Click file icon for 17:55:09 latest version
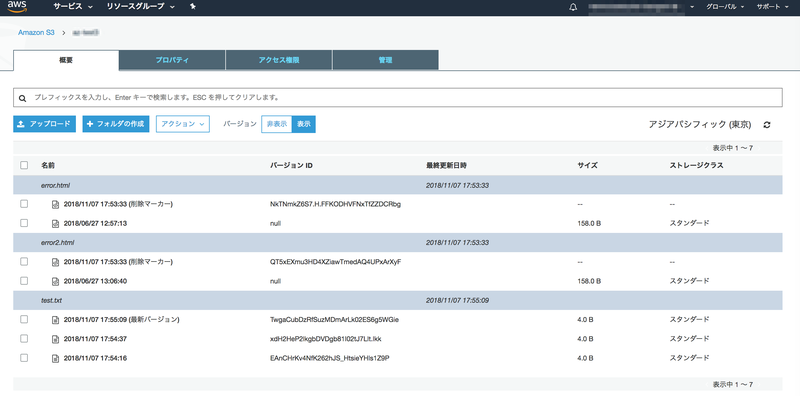This screenshot has width=800, height=396. pyautogui.click(x=55, y=320)
